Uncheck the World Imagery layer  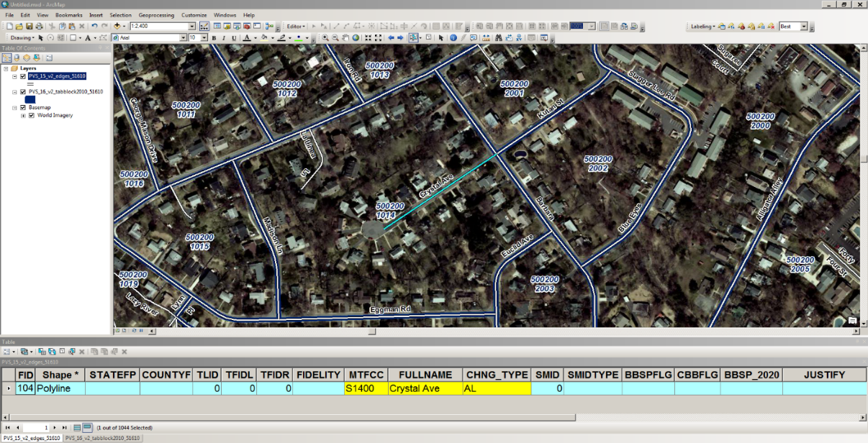click(32, 115)
